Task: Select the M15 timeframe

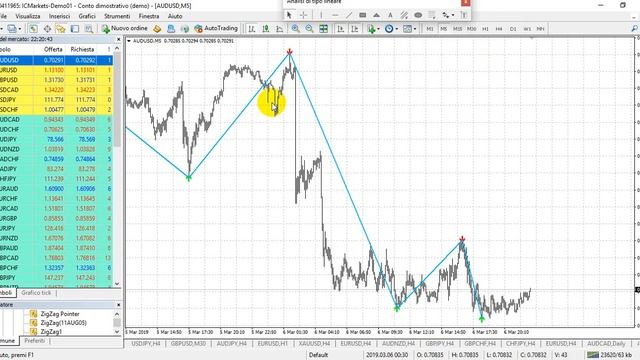Action: click(x=457, y=29)
